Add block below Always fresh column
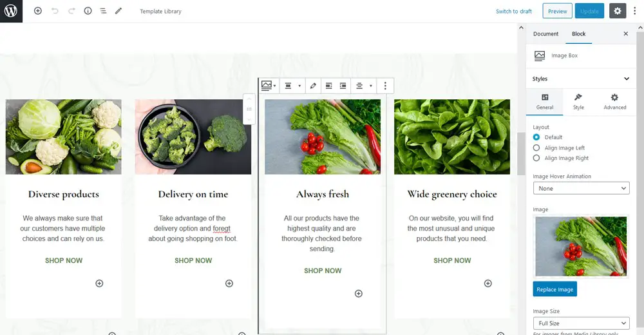The height and width of the screenshot is (335, 644). (x=359, y=294)
